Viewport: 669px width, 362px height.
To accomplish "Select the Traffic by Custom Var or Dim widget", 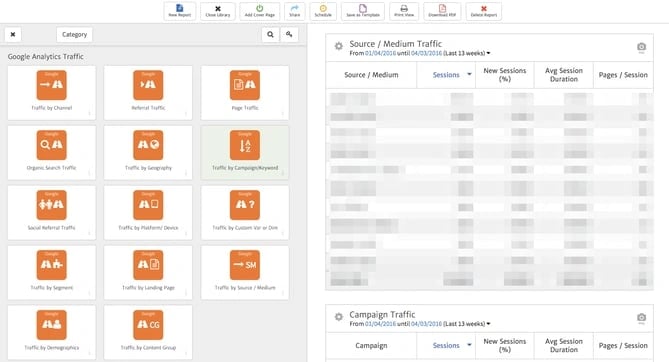I will pyautogui.click(x=245, y=213).
